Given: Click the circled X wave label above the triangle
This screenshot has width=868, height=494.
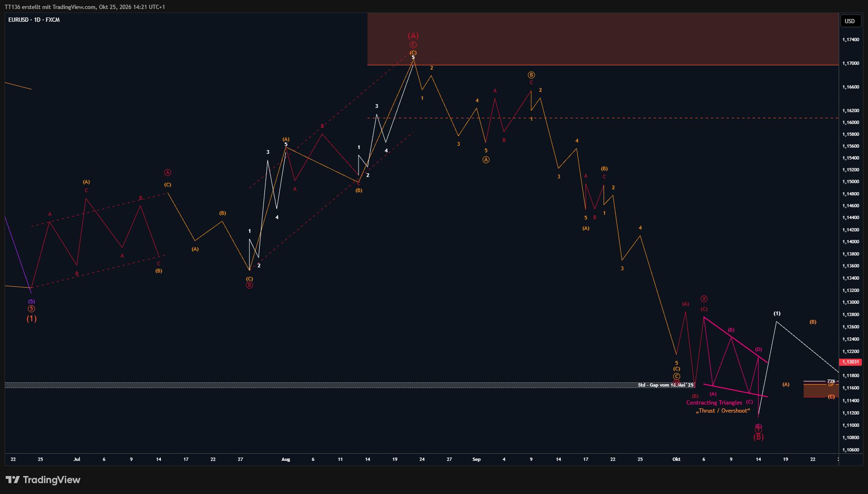Looking at the screenshot, I should coord(704,299).
